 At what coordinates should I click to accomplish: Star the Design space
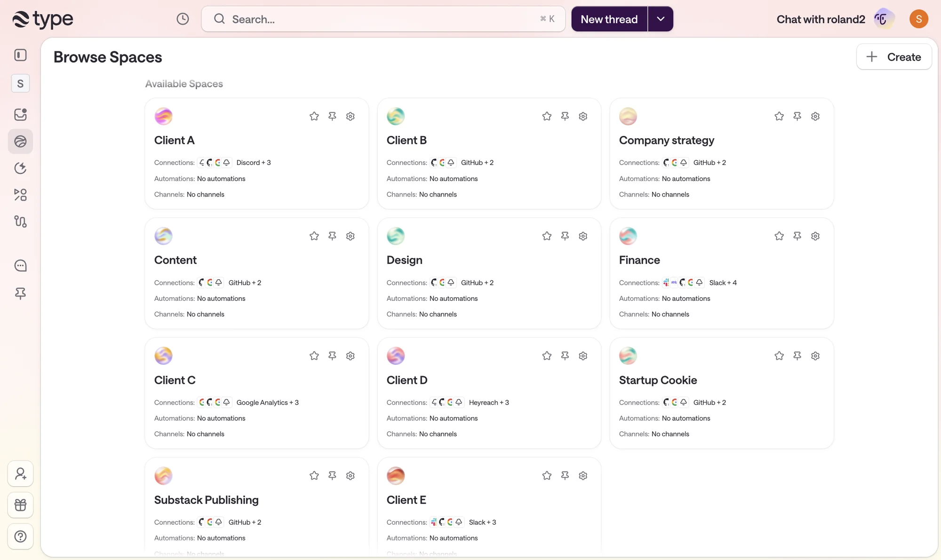(x=547, y=236)
